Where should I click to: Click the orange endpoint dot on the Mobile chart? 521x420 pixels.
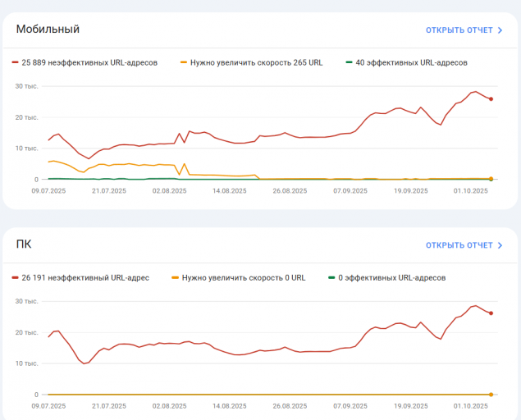[491, 179]
